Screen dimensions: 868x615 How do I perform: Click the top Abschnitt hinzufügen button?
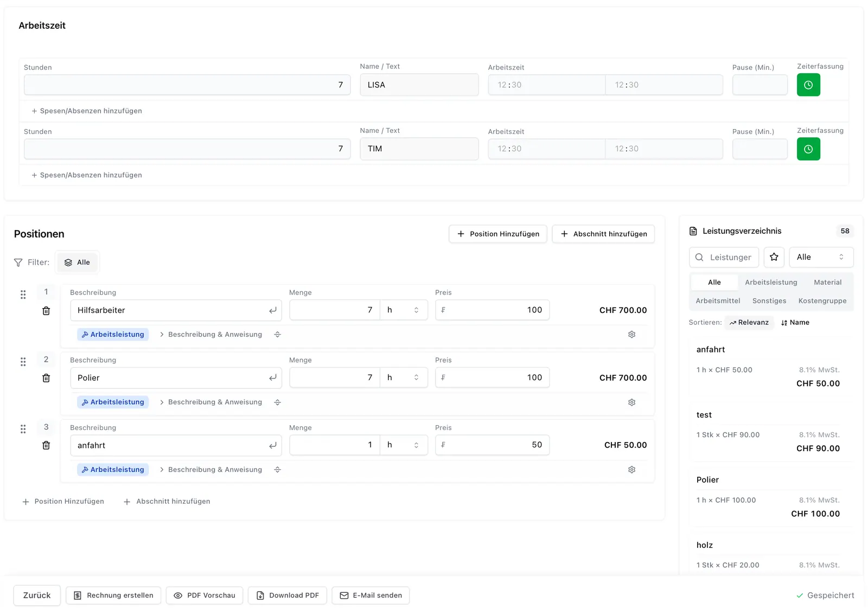[603, 234]
